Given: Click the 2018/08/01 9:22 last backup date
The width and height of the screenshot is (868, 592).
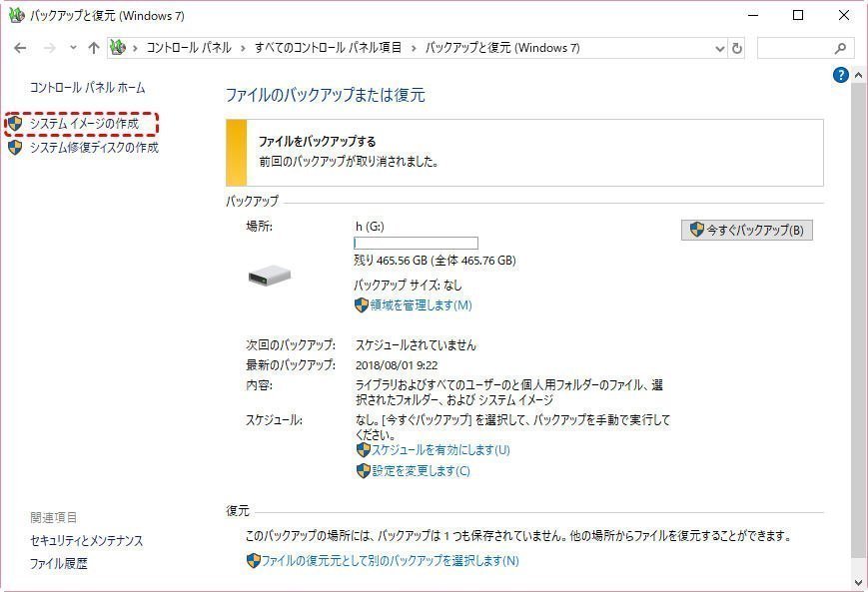Looking at the screenshot, I should tap(397, 365).
